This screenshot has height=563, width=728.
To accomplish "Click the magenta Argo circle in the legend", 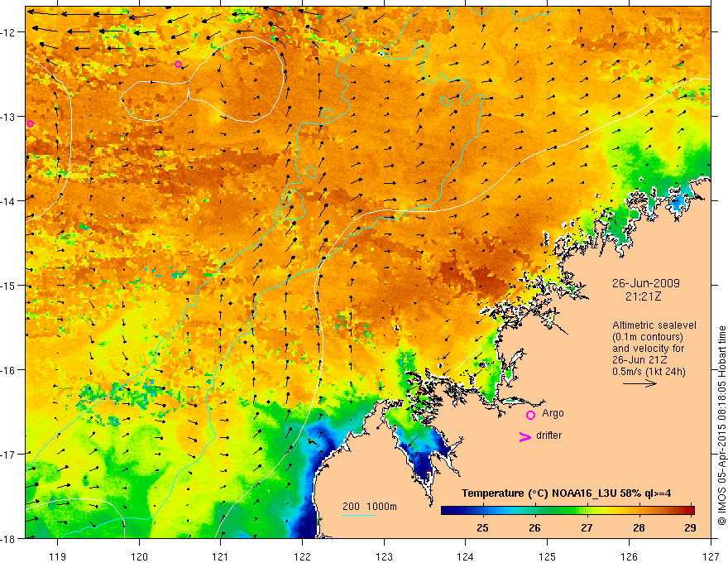I will pos(530,415).
